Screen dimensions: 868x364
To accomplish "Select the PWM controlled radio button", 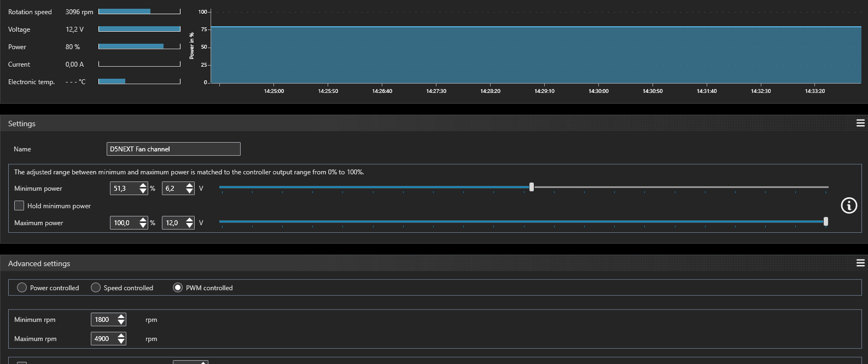I will click(x=178, y=287).
